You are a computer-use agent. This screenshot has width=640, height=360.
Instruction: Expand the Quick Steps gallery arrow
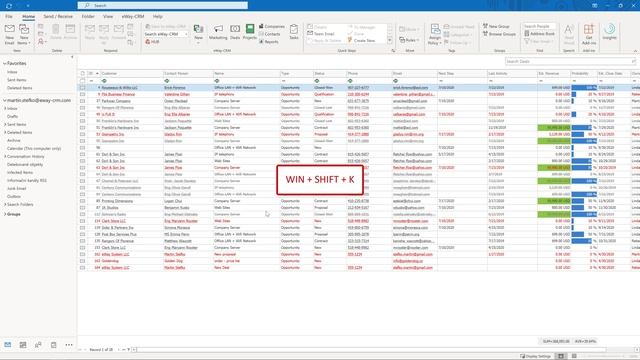tap(390, 41)
